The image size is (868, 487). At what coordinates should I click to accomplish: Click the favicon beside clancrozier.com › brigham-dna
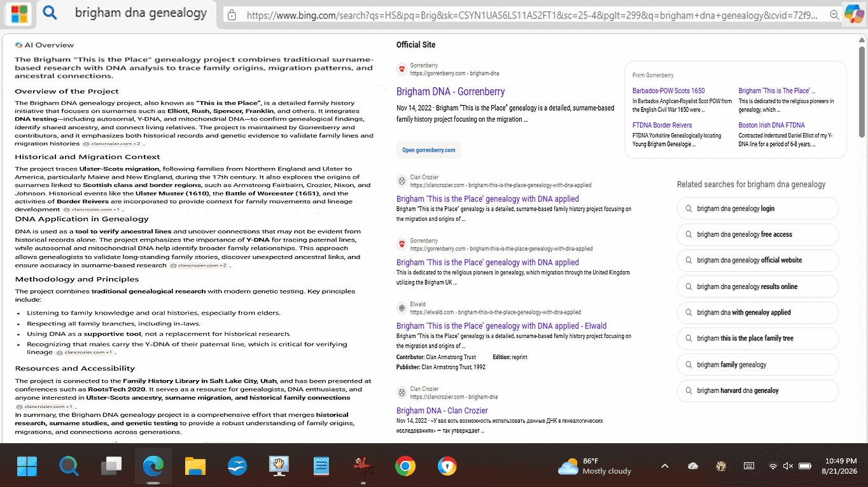coord(402,393)
